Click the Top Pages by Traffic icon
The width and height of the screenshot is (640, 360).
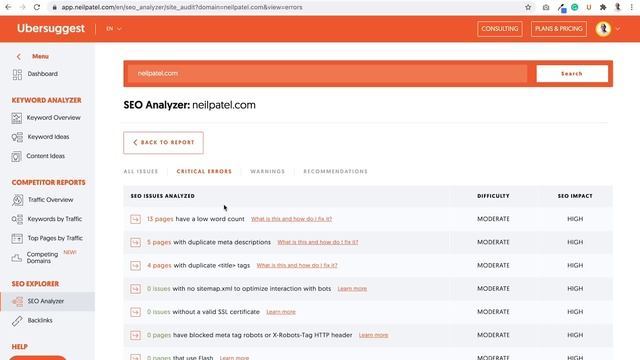(x=17, y=238)
